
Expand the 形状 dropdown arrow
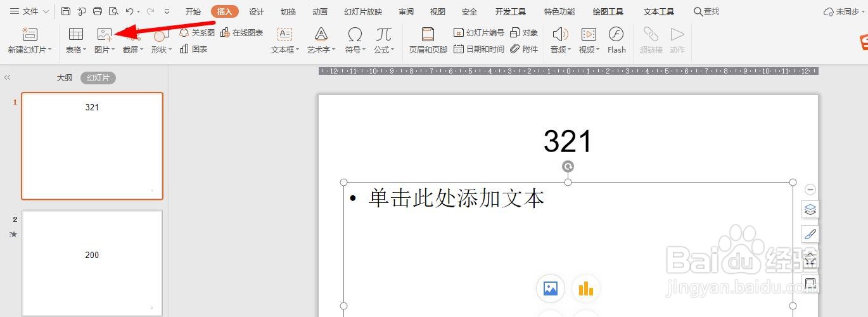point(170,50)
